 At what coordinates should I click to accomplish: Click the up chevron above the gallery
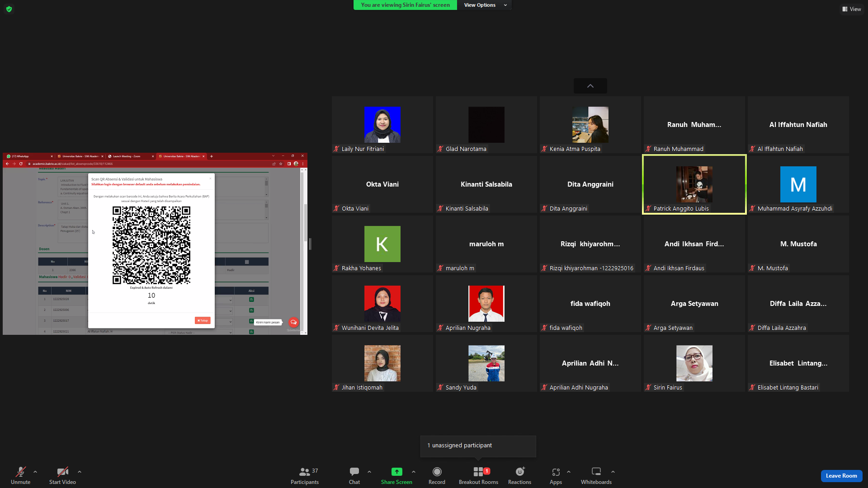click(590, 86)
